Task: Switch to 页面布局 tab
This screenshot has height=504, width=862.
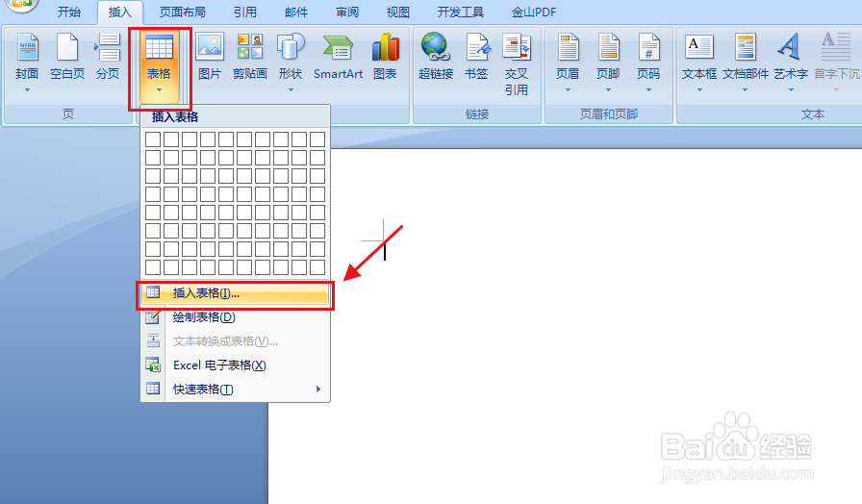Action: [x=183, y=12]
